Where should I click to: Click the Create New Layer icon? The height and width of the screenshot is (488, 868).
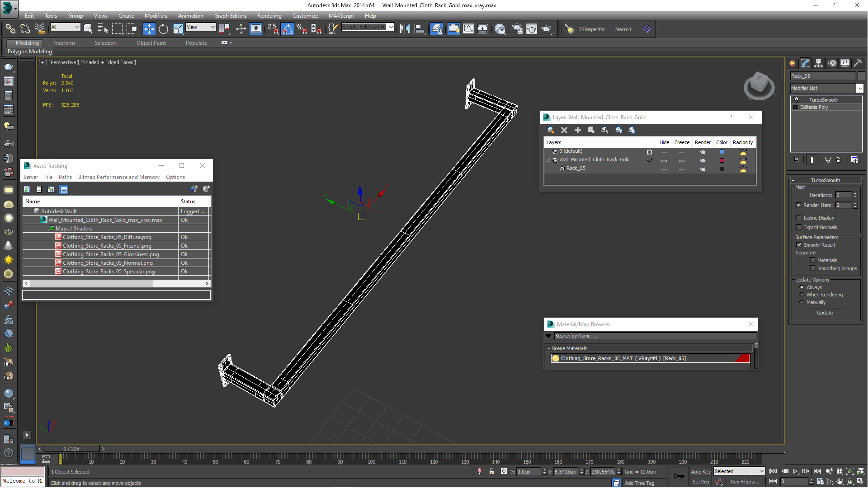point(551,130)
